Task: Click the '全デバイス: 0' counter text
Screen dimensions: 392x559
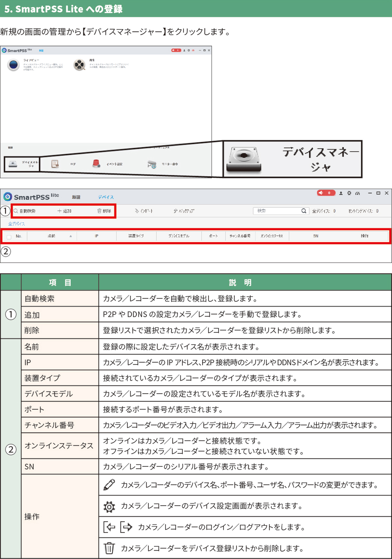Action: tap(324, 211)
